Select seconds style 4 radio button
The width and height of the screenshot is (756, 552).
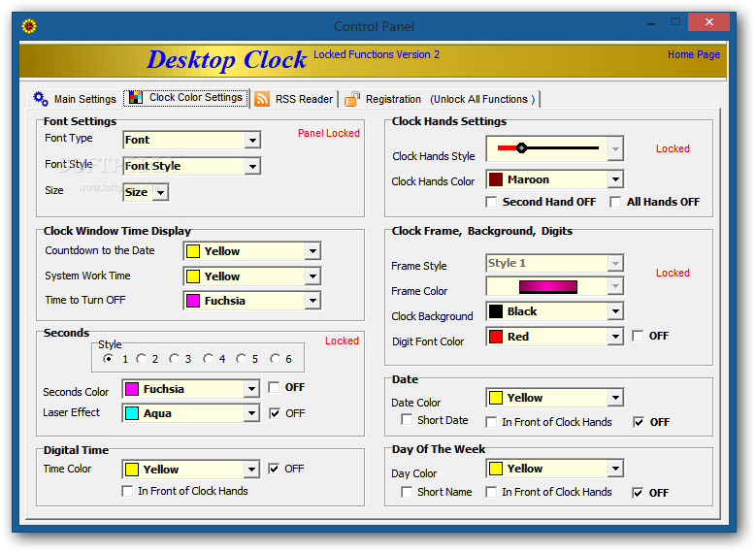coord(208,359)
